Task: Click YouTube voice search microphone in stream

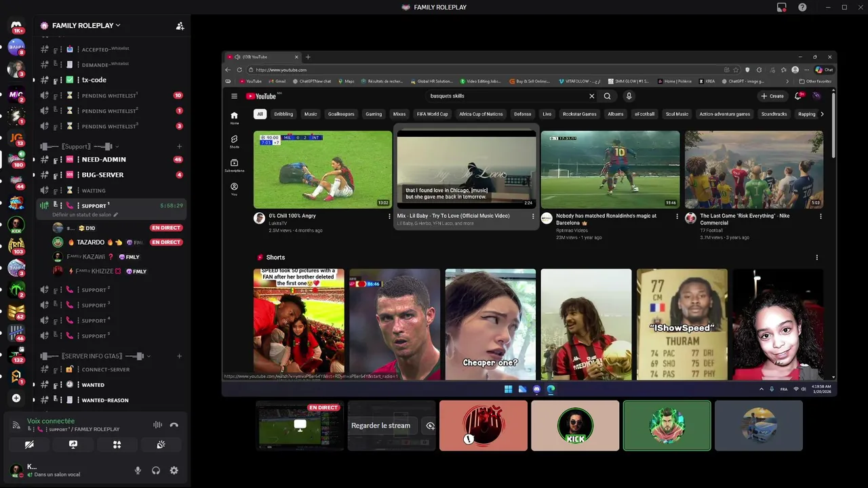Action: (x=629, y=96)
